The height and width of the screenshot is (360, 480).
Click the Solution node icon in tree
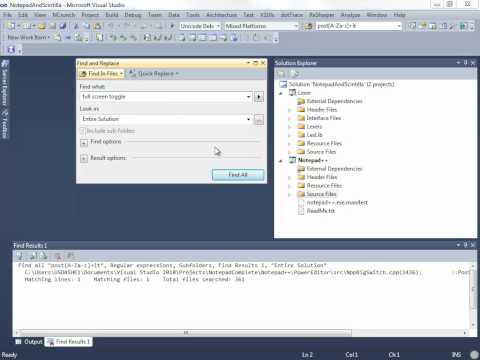click(283, 84)
